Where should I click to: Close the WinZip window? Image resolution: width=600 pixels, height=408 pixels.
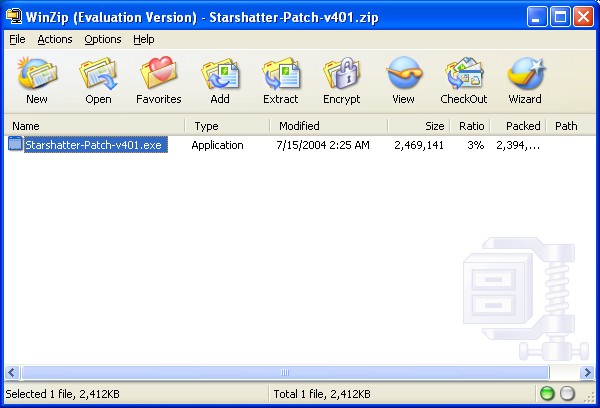click(x=583, y=16)
